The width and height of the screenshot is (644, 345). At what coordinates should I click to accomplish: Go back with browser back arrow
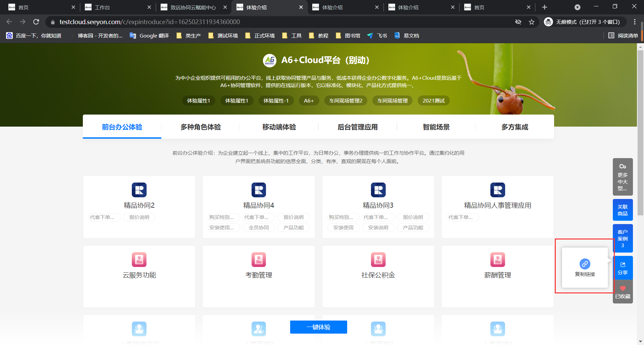[x=9, y=22]
